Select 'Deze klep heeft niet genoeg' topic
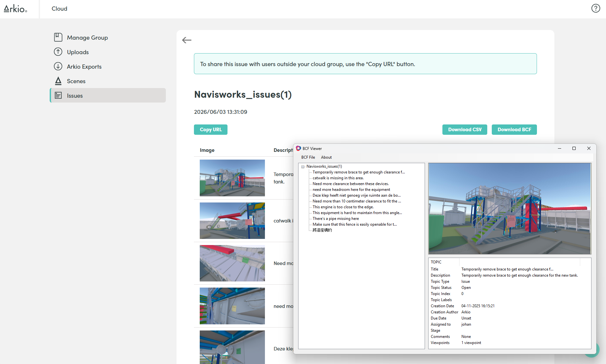606x364 pixels. [357, 195]
